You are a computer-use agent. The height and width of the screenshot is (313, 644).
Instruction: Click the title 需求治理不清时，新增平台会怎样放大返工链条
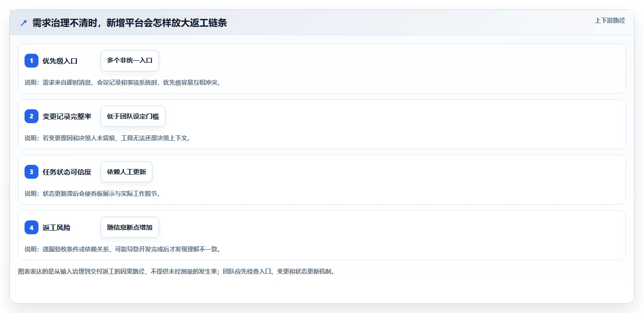tap(130, 23)
